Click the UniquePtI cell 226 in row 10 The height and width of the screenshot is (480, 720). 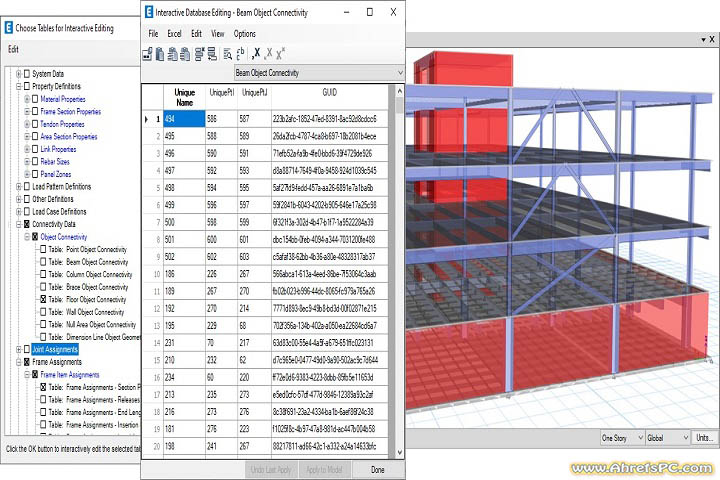click(221, 274)
